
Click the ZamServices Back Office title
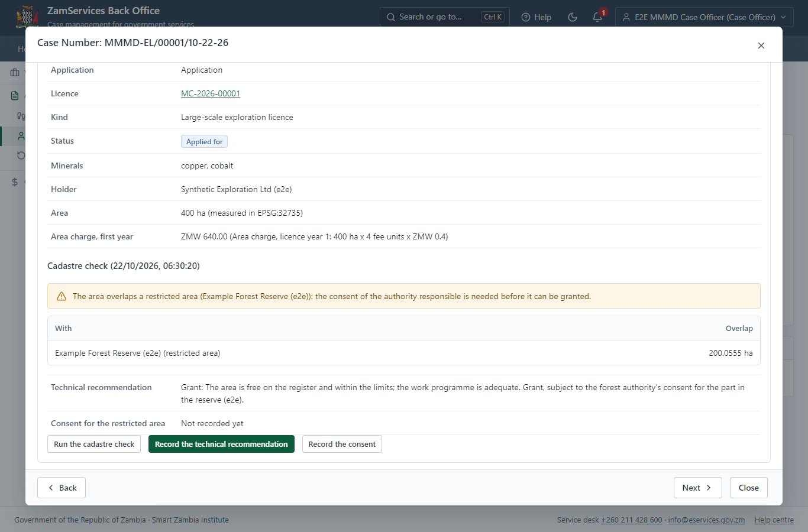(x=104, y=11)
